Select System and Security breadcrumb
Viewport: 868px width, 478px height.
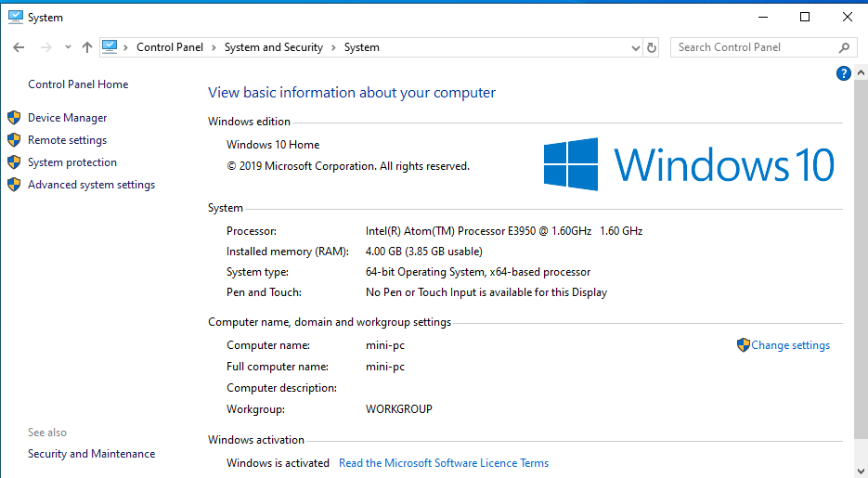pos(274,47)
